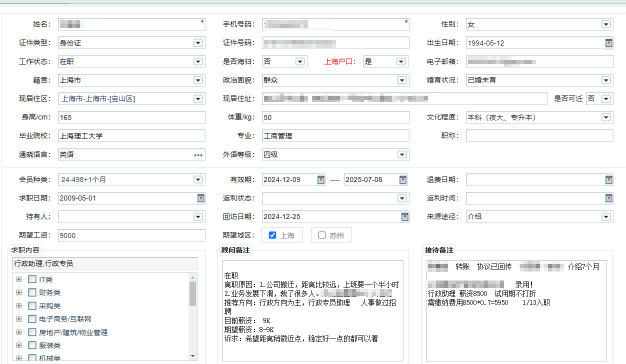Image resolution: width=626 pixels, height=364 pixels.
Task: Open the 性别 dropdown showing 女
Action: (x=606, y=24)
